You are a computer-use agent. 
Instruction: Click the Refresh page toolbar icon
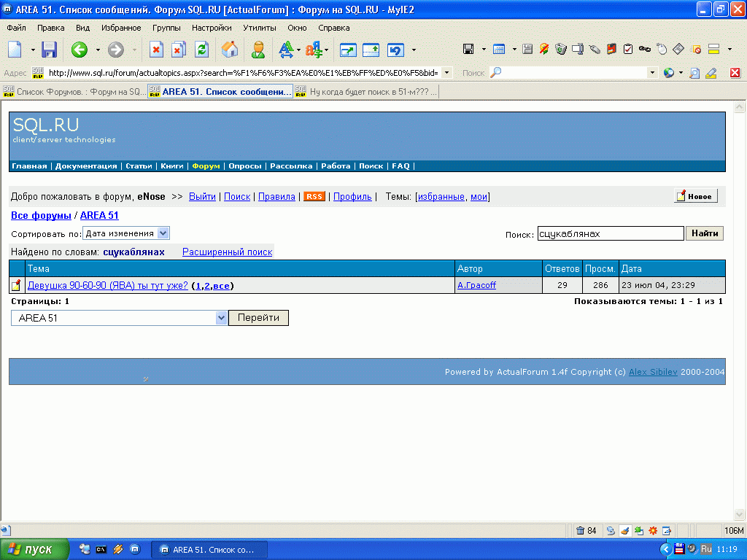point(202,50)
